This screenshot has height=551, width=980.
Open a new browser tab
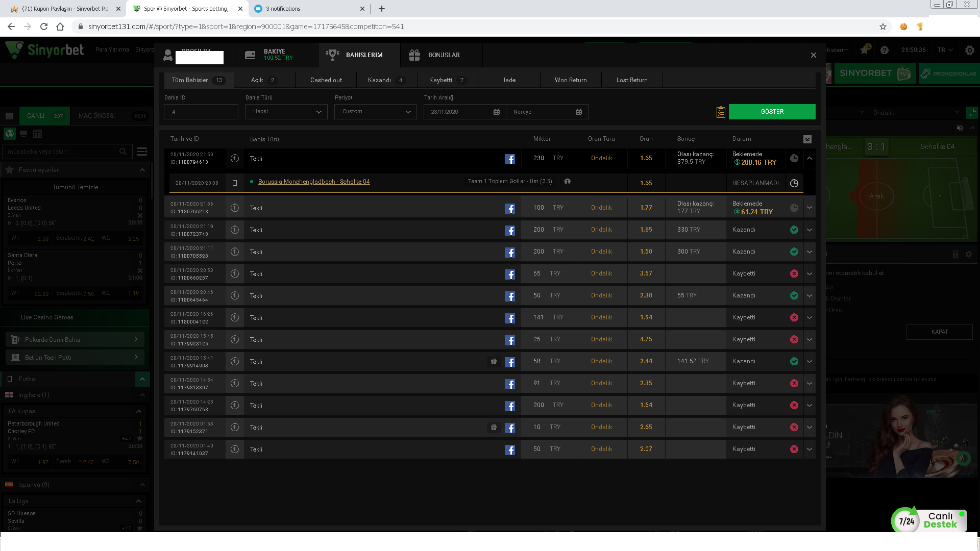pos(382,9)
